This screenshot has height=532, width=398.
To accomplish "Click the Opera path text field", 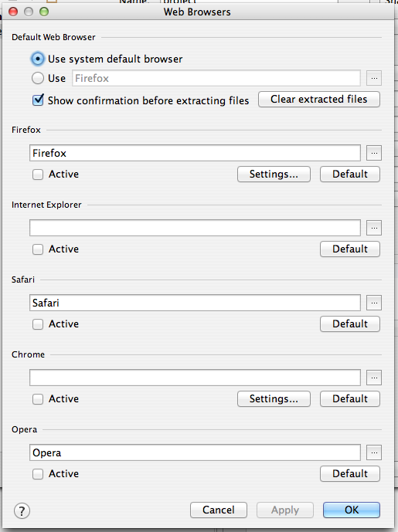I will pyautogui.click(x=195, y=452).
